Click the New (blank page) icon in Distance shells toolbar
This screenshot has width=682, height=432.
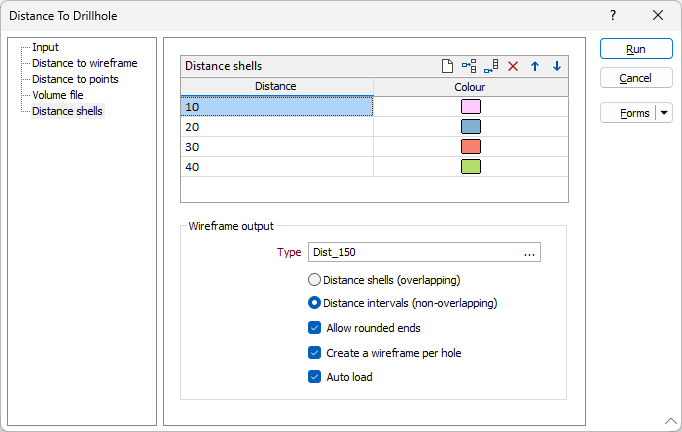447,66
